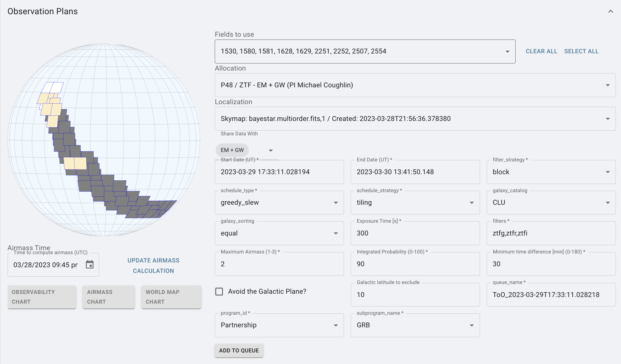
Task: Open the World Map Chart
Action: pyautogui.click(x=171, y=297)
